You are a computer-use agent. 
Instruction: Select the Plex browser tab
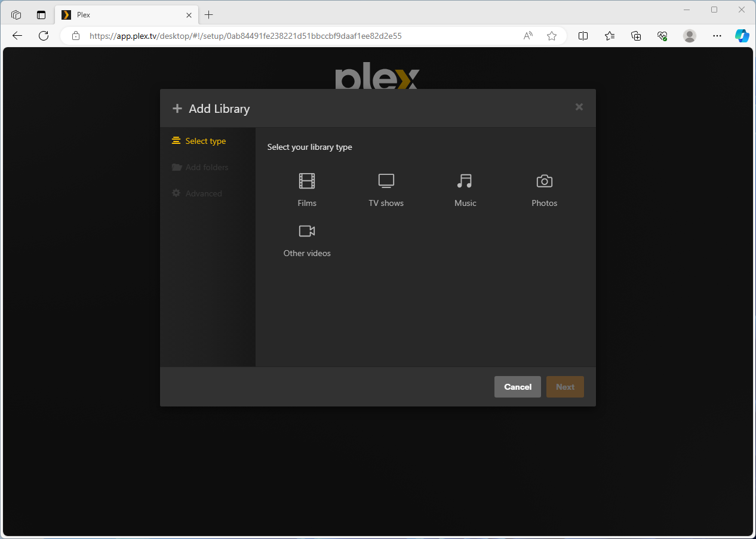[127, 15]
